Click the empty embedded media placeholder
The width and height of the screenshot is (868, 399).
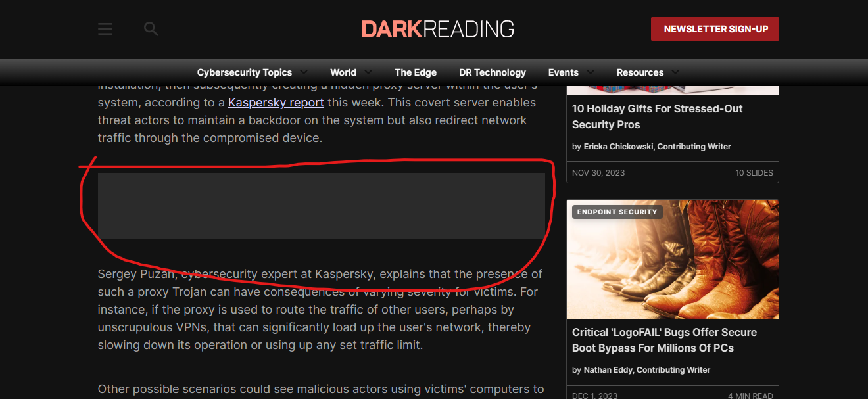pos(321,205)
